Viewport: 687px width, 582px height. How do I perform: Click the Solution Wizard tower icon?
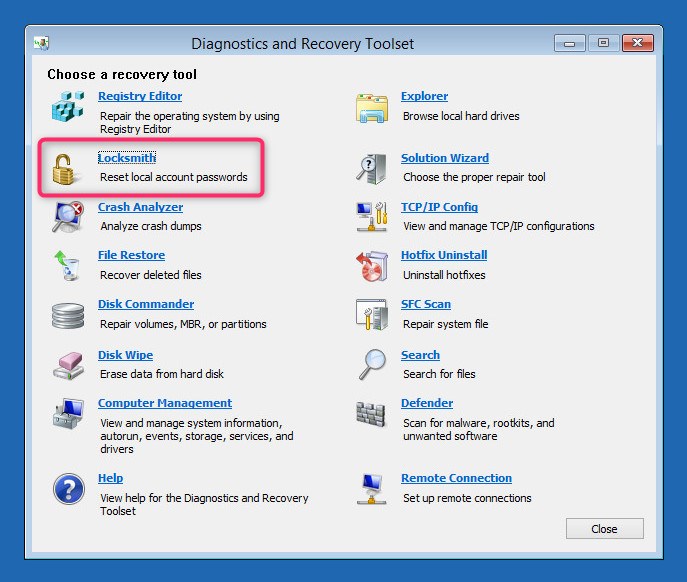click(x=372, y=169)
